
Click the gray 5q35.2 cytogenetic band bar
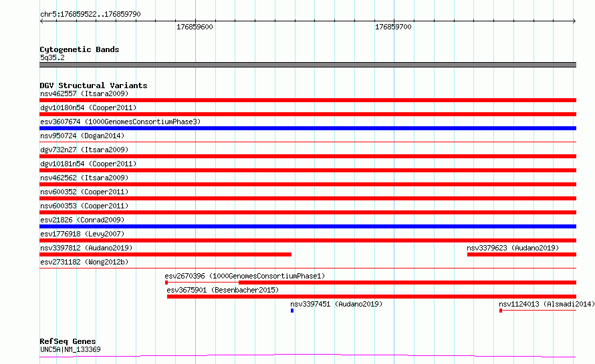click(x=308, y=65)
